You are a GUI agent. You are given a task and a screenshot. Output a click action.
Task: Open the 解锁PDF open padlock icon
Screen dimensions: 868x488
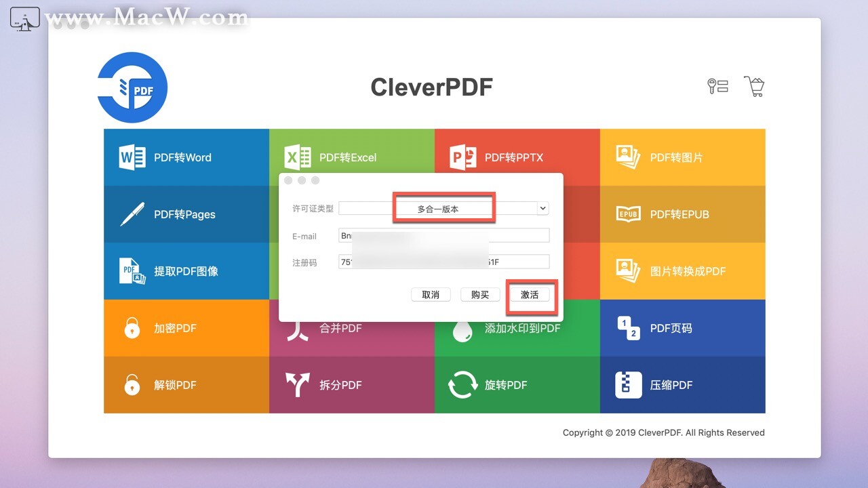pyautogui.click(x=132, y=384)
